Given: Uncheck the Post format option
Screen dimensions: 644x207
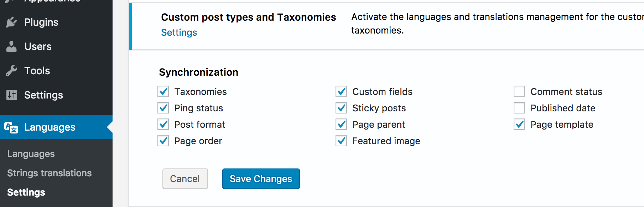Looking at the screenshot, I should click(x=163, y=124).
